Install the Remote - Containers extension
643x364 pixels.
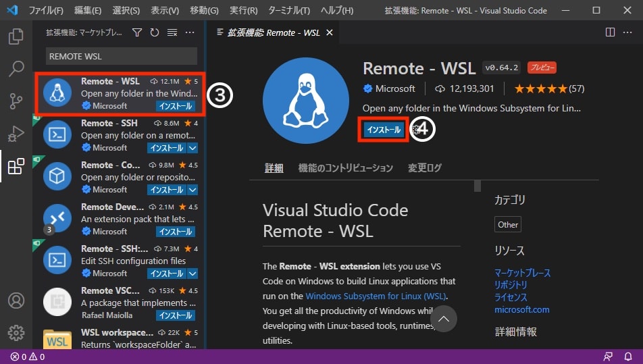click(167, 189)
